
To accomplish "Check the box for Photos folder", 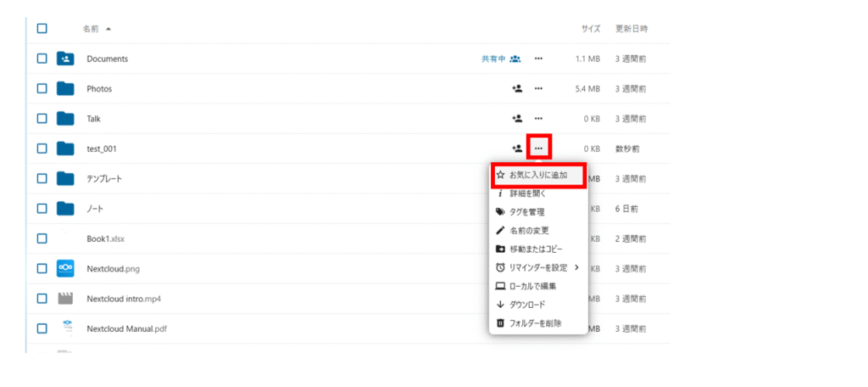I will tap(42, 88).
